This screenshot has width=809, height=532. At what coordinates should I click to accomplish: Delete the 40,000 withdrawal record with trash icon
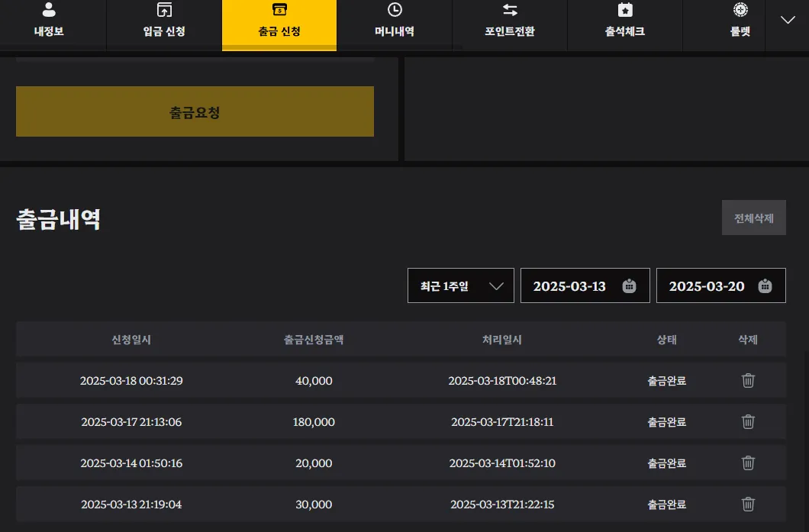tap(748, 380)
